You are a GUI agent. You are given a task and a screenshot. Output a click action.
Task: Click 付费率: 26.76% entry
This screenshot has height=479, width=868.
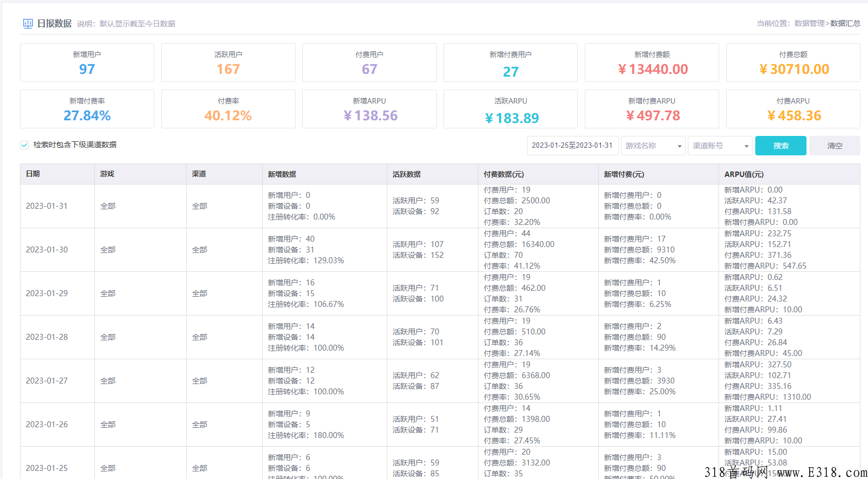click(x=512, y=310)
